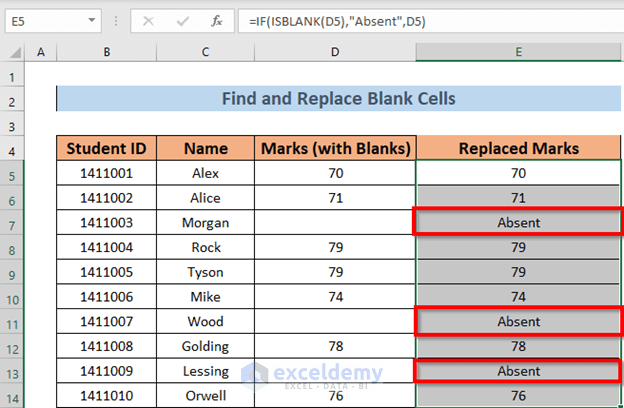Viewport: 624px width, 408px height.
Task: Click Morgan's blank marks cell
Action: (x=335, y=223)
